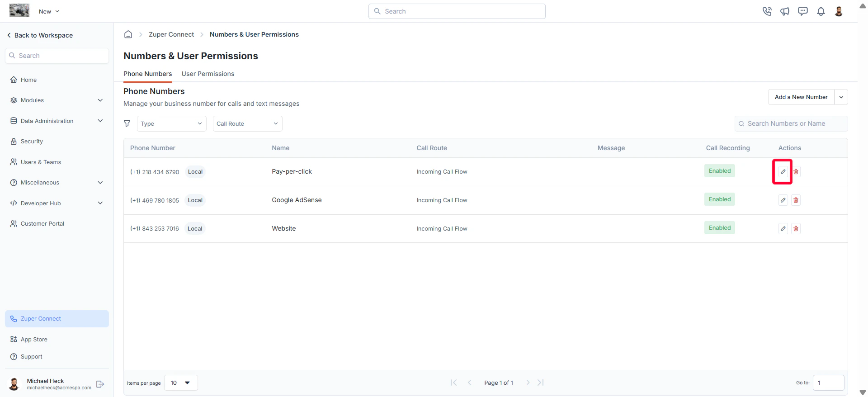The image size is (868, 397).
Task: Click the Local tag for Website row
Action: tap(195, 229)
